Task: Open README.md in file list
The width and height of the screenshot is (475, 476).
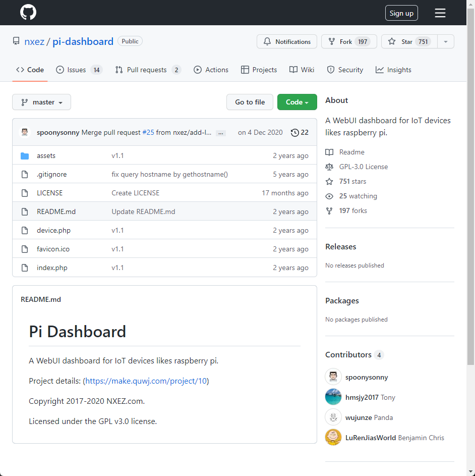Action: pyautogui.click(x=56, y=211)
